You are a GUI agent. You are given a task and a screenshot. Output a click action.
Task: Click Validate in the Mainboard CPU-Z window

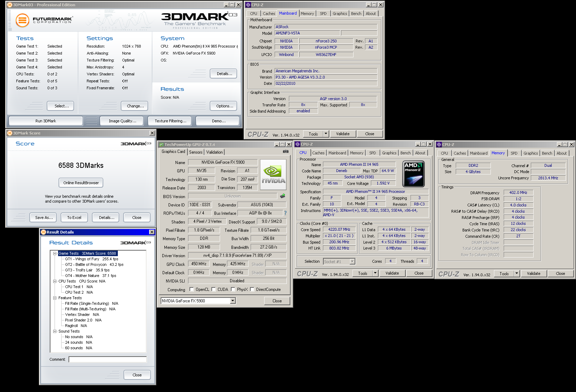343,134
